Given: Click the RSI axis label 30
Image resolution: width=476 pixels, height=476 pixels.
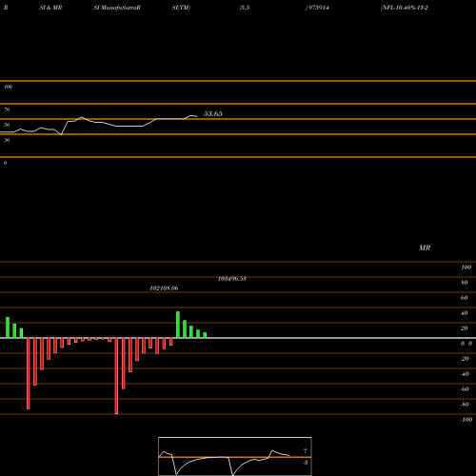Looking at the screenshot, I should point(7,140).
